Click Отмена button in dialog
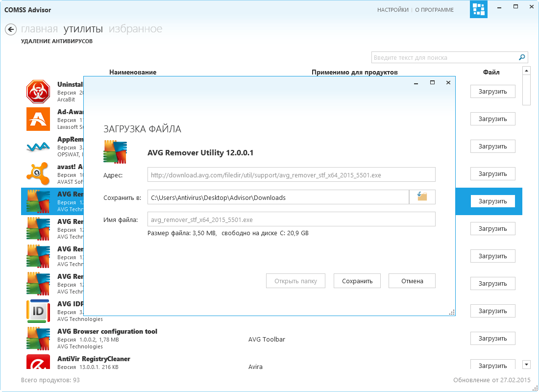 [412, 281]
